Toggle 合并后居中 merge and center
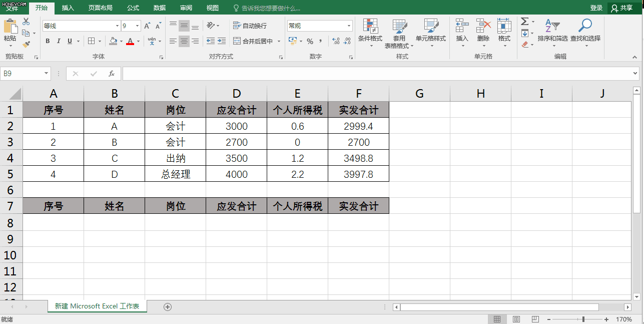Viewport: 644px width, 324px height. pyautogui.click(x=253, y=41)
